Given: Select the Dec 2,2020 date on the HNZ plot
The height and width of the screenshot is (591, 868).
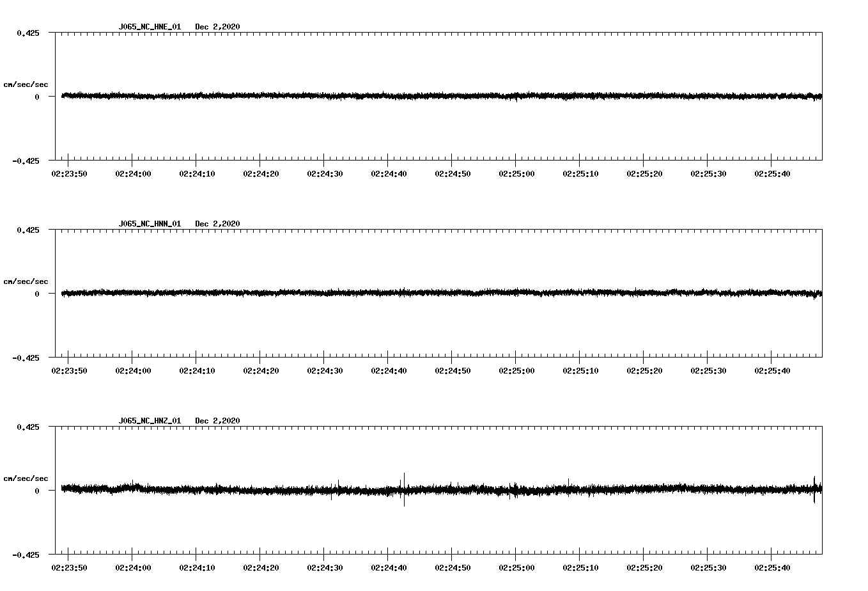Looking at the screenshot, I should coord(218,420).
